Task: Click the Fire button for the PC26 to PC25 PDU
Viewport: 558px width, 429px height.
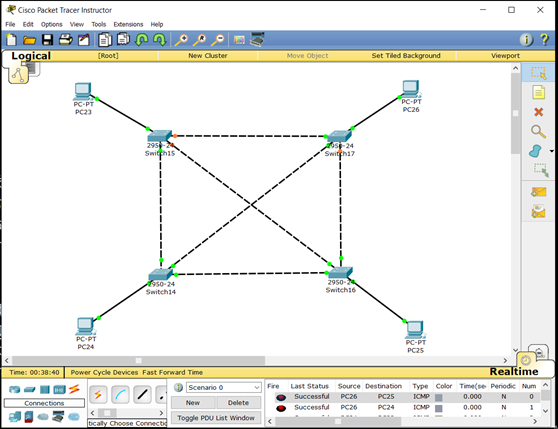Action: click(x=281, y=397)
